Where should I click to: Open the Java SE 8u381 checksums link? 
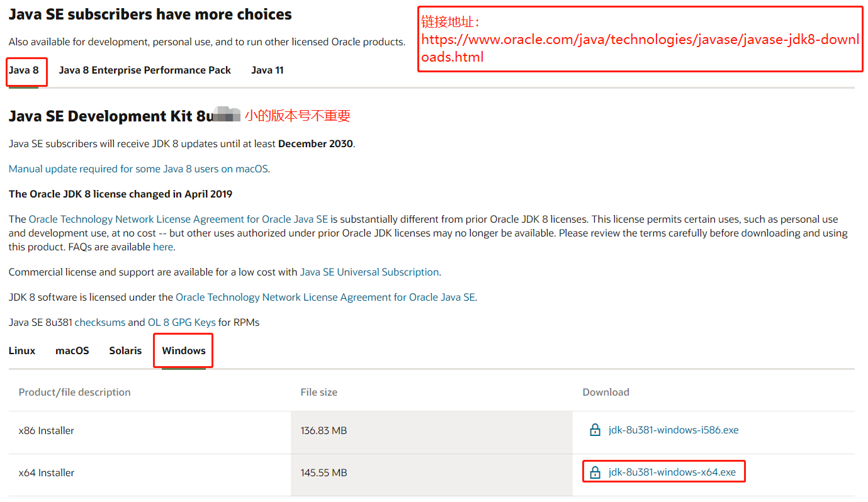pyautogui.click(x=100, y=323)
